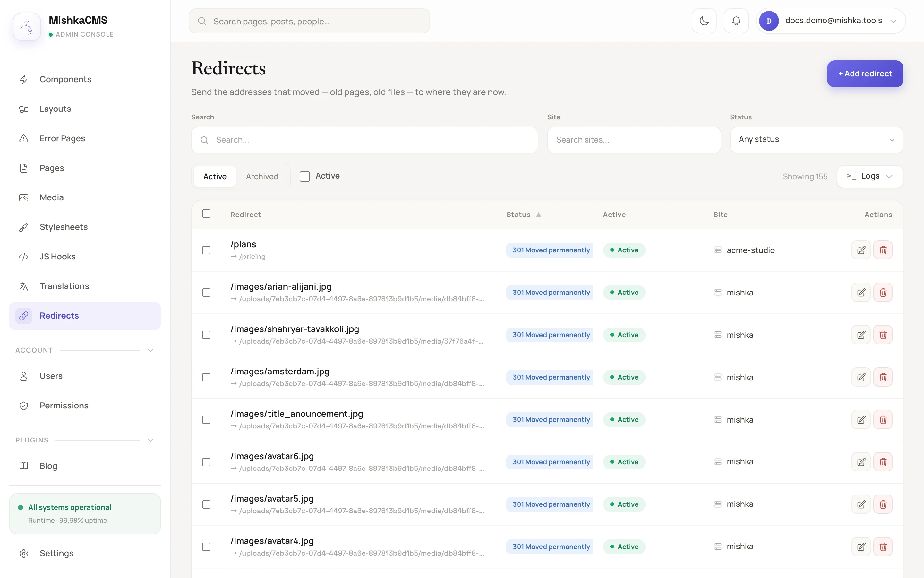The height and width of the screenshot is (578, 924).
Task: Edit the /images/arian-alijani.jpg redirect
Action: coord(861,293)
